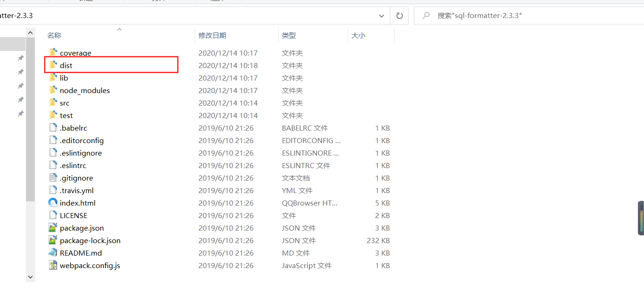This screenshot has height=288, width=644.
Task: Select the .babelrc file name
Action: click(x=73, y=128)
